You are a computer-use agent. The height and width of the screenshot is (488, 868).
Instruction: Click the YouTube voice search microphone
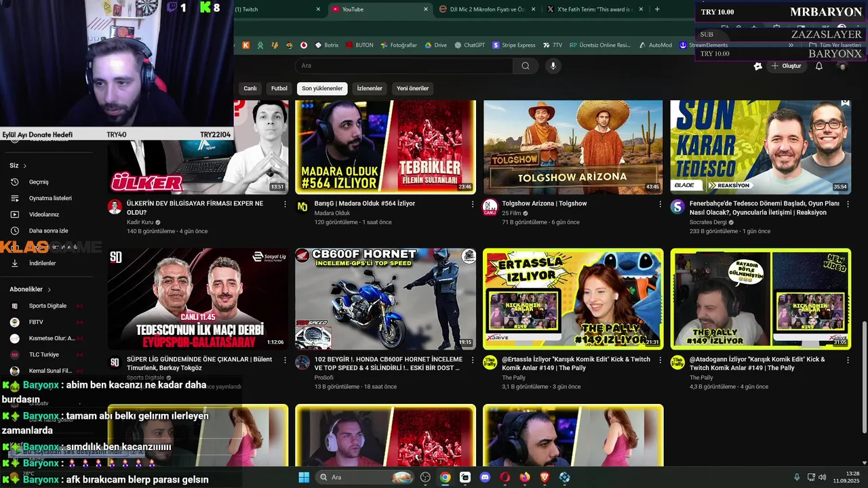[553, 66]
